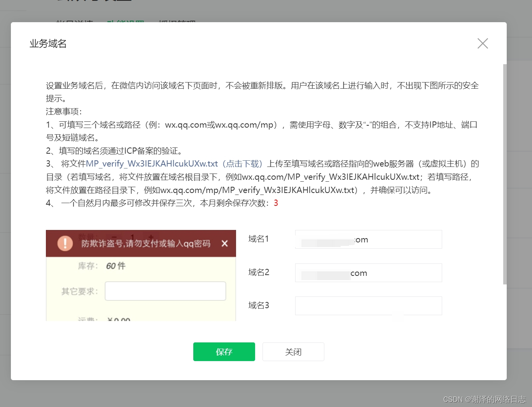Click the 库存: 60 件 text in the example image
The height and width of the screenshot is (407, 532).
click(101, 266)
